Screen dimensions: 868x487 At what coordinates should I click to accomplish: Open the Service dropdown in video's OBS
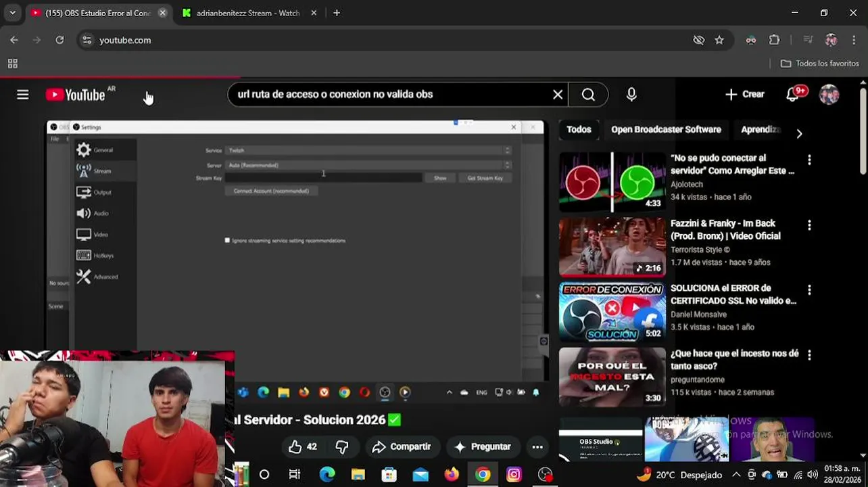pos(369,151)
